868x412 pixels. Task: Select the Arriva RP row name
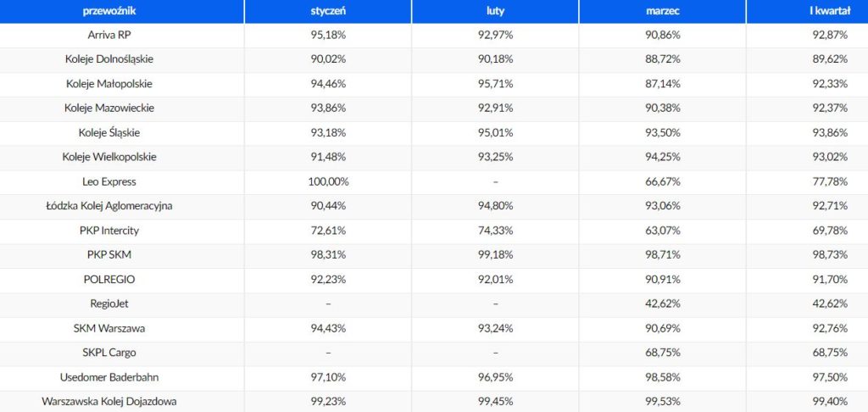point(109,36)
